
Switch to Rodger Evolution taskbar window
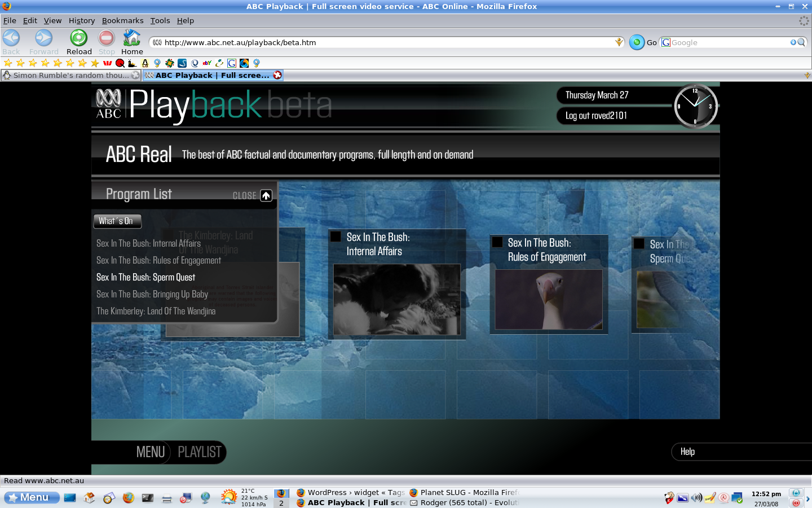464,502
